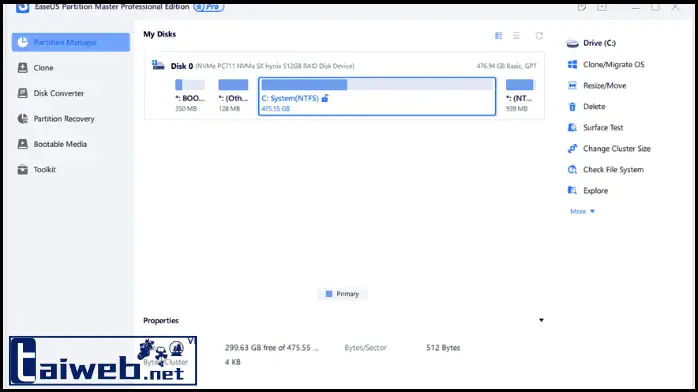The image size is (698, 392).
Task: Choose Resize/Move for drive C
Action: click(x=605, y=85)
